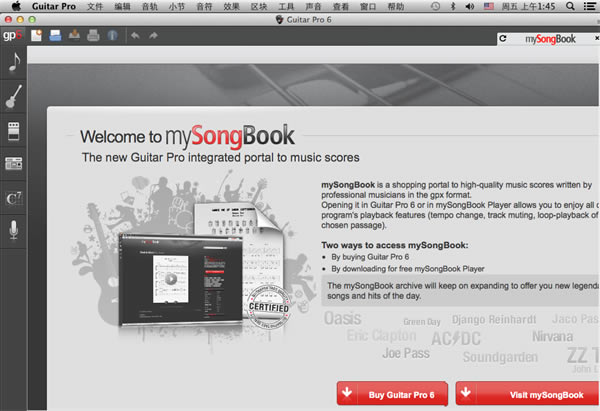This screenshot has width=600, height=411.
Task: Open the Mastering amp panel icon
Action: (x=14, y=164)
